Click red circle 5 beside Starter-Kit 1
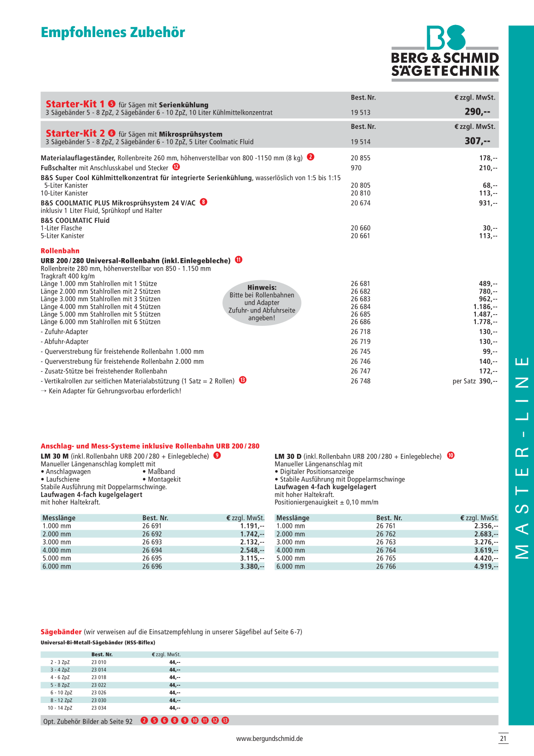 (112, 104)
